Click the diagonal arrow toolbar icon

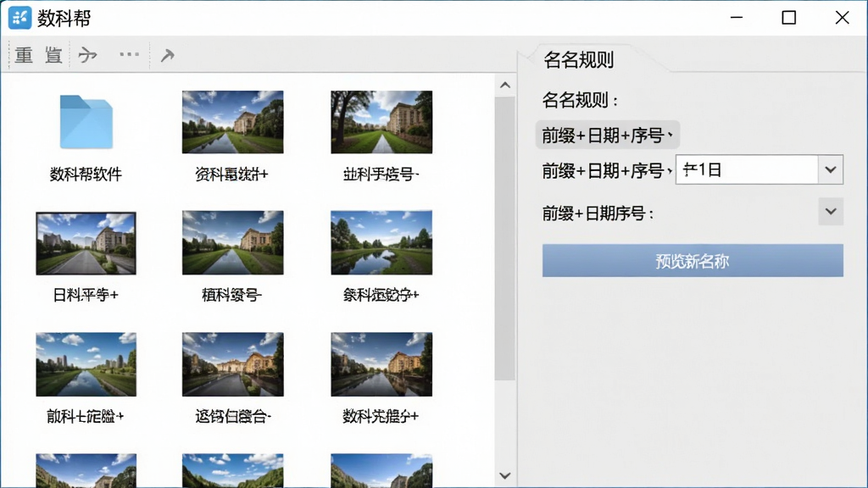tap(167, 55)
